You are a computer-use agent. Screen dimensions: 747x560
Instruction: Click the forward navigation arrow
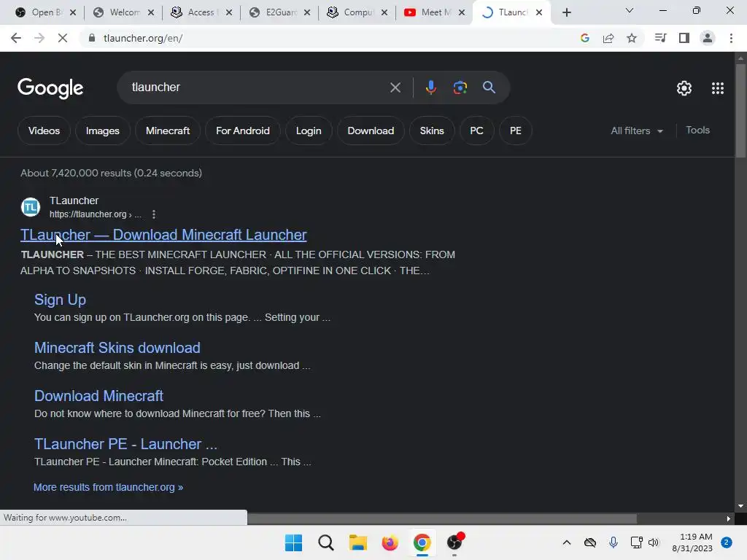tap(39, 38)
